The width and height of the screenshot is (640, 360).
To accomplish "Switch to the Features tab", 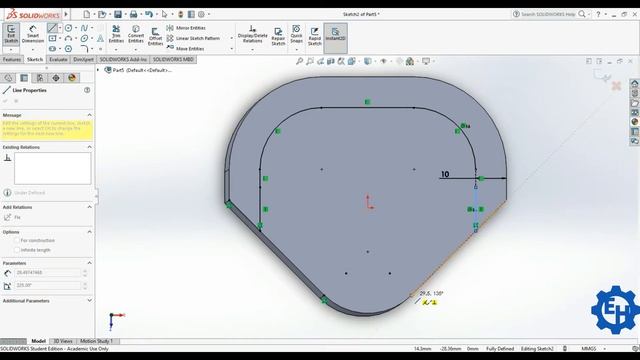I will 12,60.
